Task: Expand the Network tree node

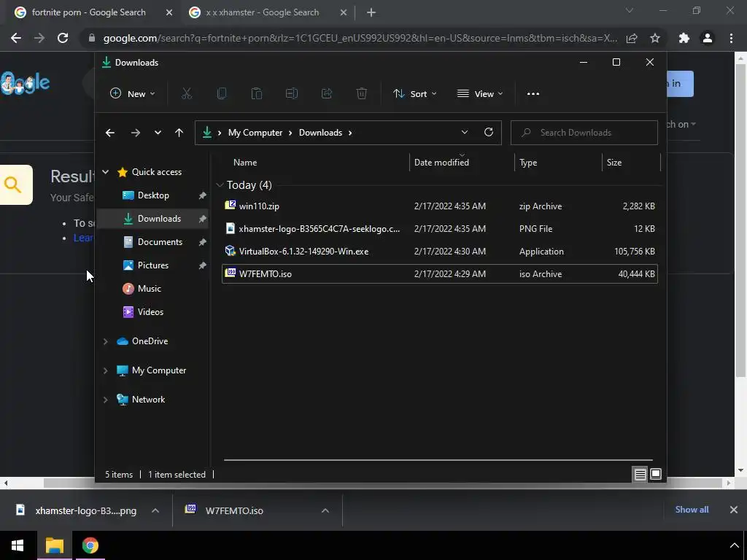Action: pos(105,400)
